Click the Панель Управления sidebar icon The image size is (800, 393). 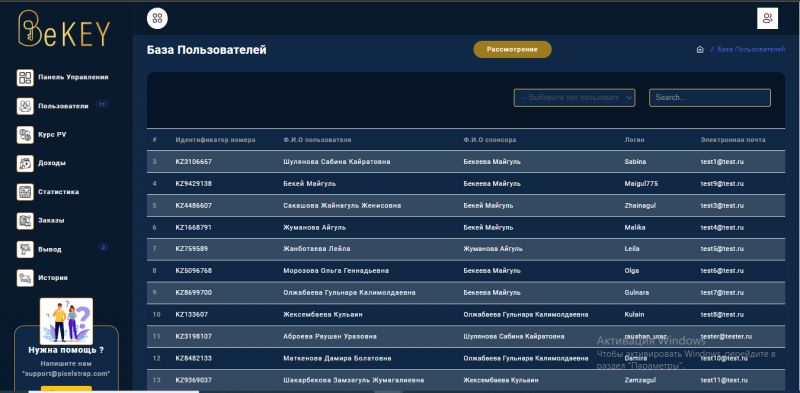(x=25, y=78)
